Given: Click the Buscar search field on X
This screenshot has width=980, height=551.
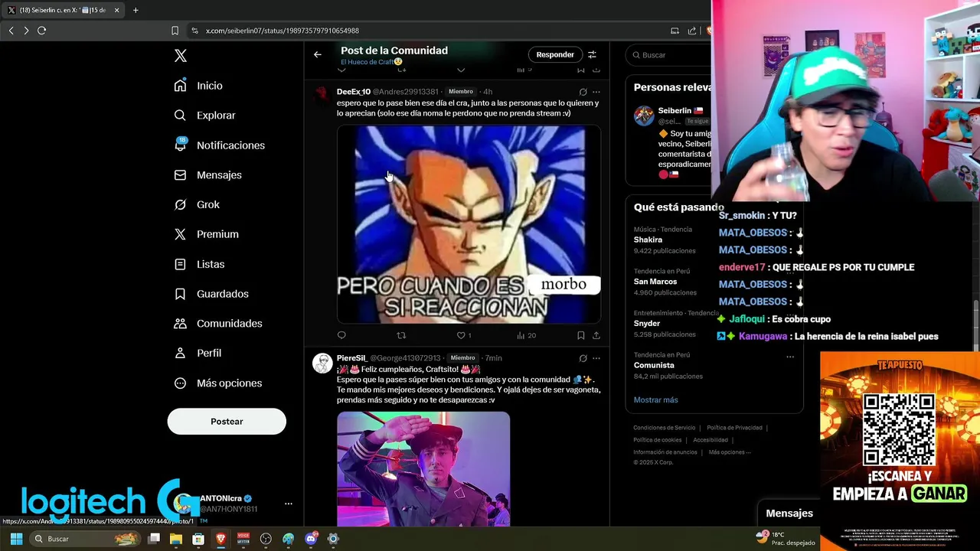Looking at the screenshot, I should 670,55.
